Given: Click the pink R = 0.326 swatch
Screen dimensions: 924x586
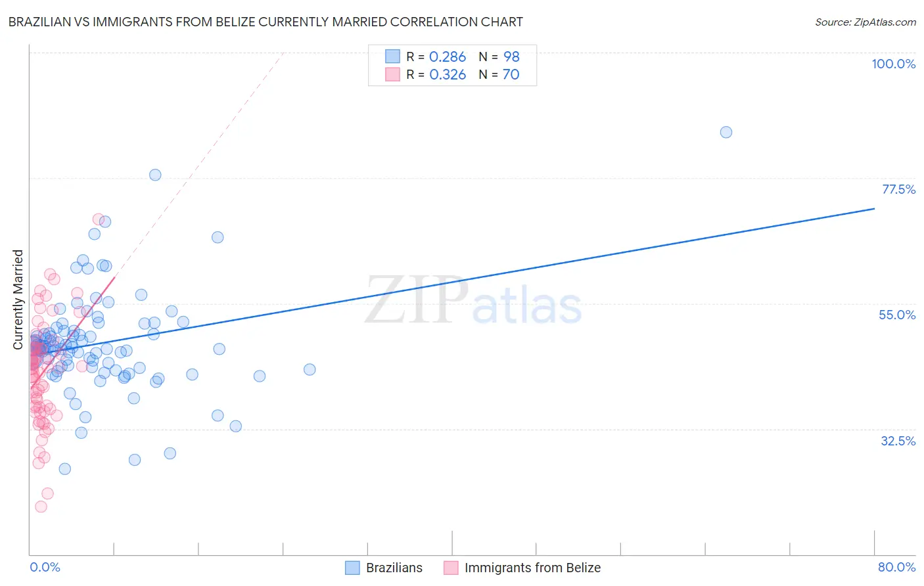Looking at the screenshot, I should click(x=392, y=74).
